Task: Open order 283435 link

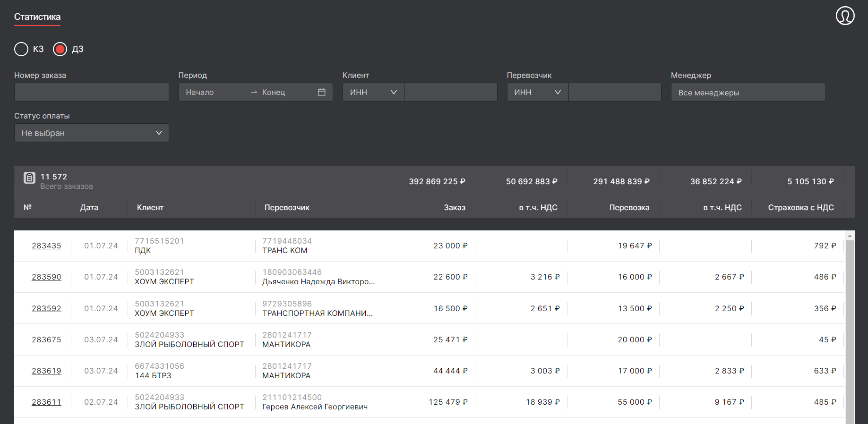Action: click(x=46, y=246)
